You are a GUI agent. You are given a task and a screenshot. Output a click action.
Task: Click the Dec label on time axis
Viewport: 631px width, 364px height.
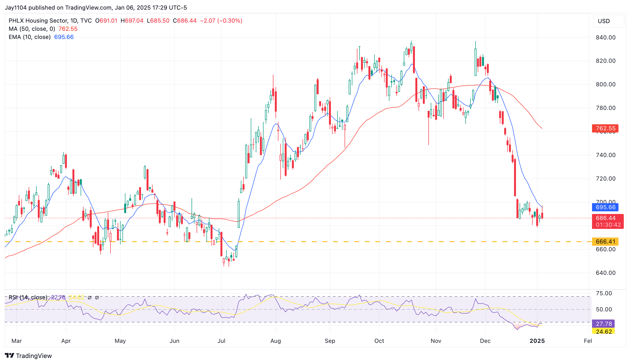485,341
